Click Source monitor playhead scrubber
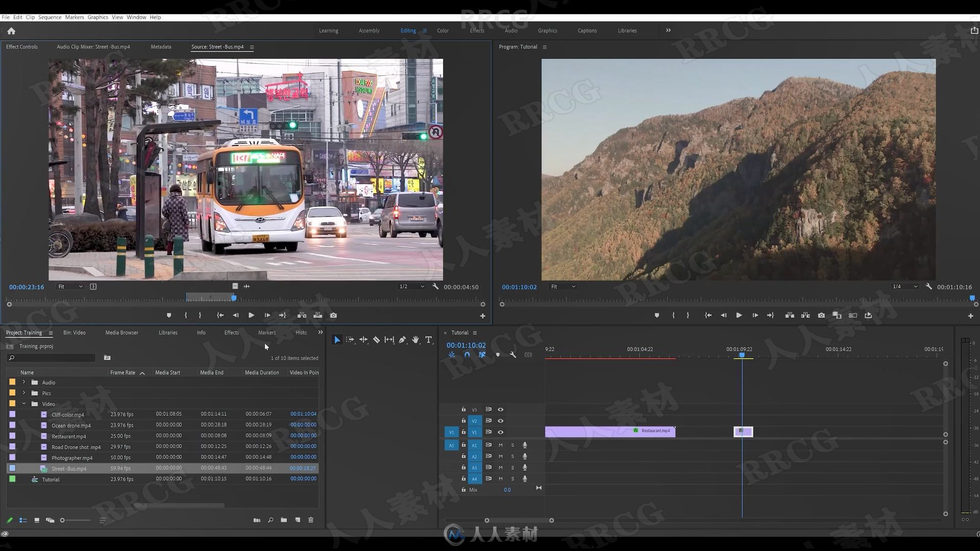 pyautogui.click(x=234, y=297)
